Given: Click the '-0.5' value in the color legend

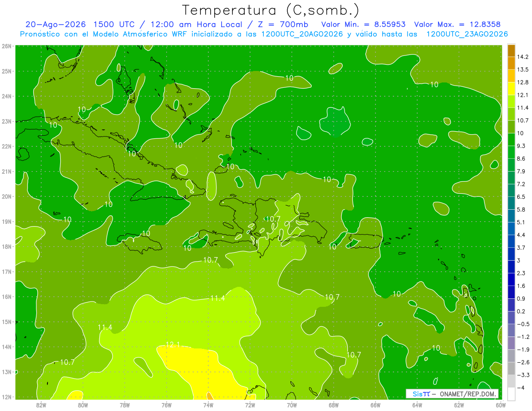Looking at the screenshot, I should point(523,324).
